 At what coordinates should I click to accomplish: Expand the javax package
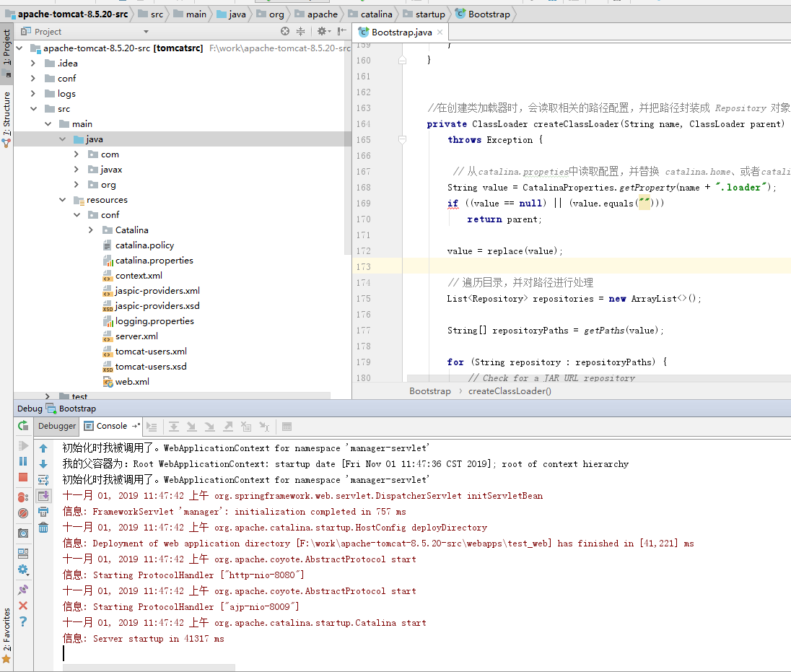[77, 170]
